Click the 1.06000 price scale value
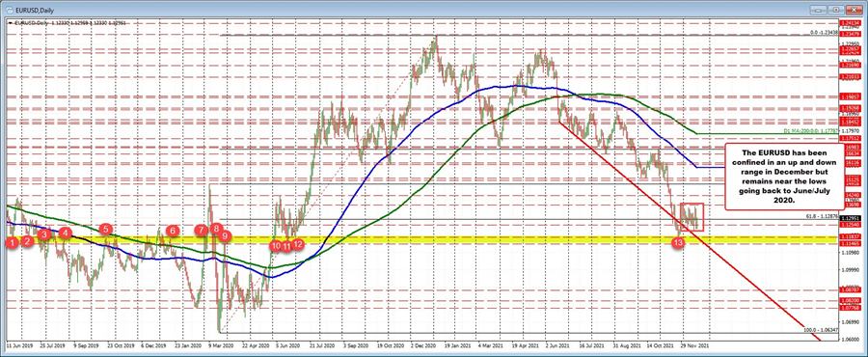 [x=850, y=339]
